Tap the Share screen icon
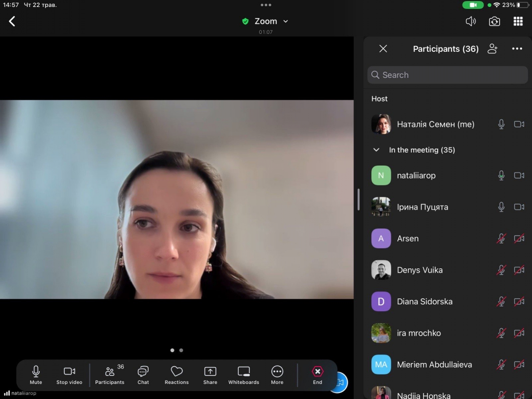Image resolution: width=532 pixels, height=399 pixels. pyautogui.click(x=210, y=375)
